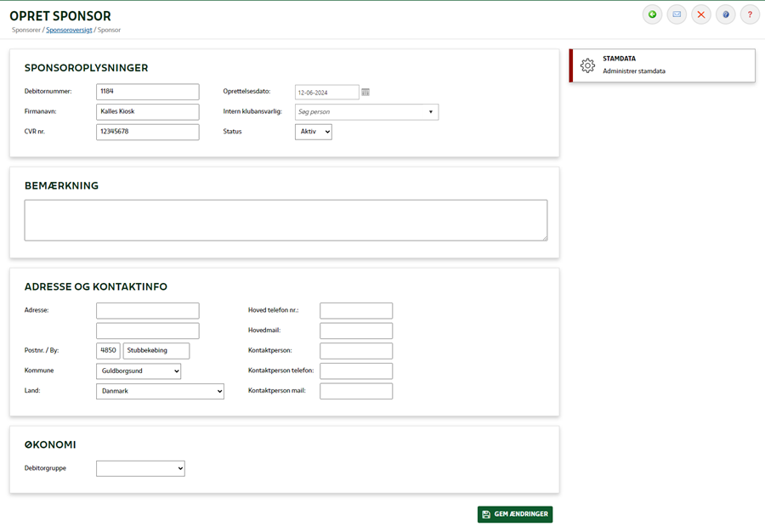Open the calendar picker for Oprettelsesdato
765x532 pixels.
365,92
